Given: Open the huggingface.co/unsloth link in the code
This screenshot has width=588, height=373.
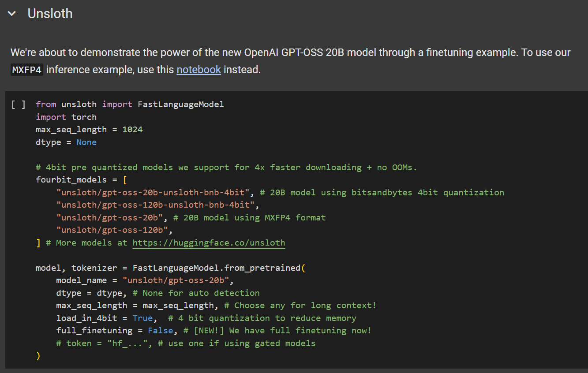Looking at the screenshot, I should coord(209,243).
